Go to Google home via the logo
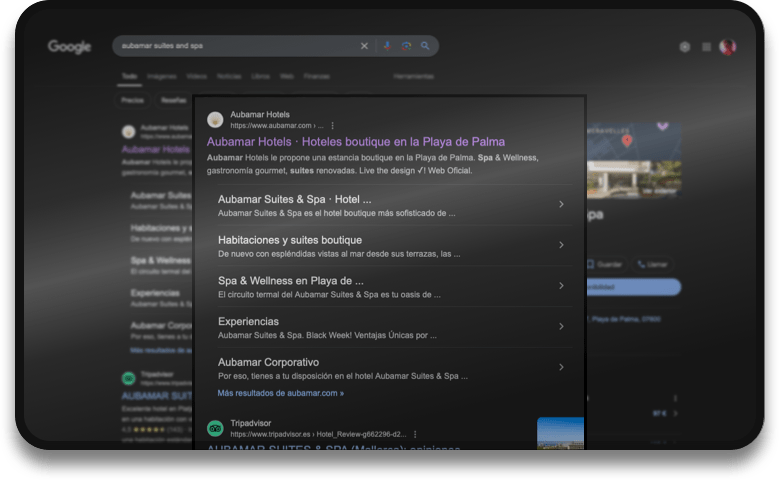 pos(70,47)
